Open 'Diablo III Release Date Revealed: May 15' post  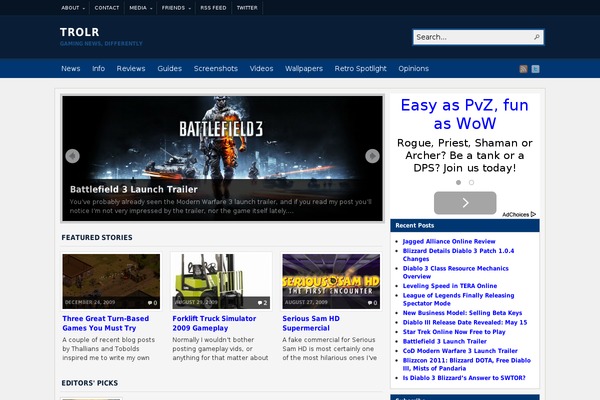(465, 322)
